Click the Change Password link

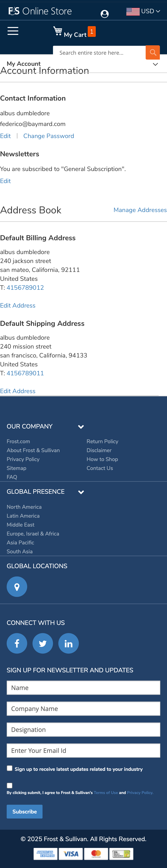[49, 136]
